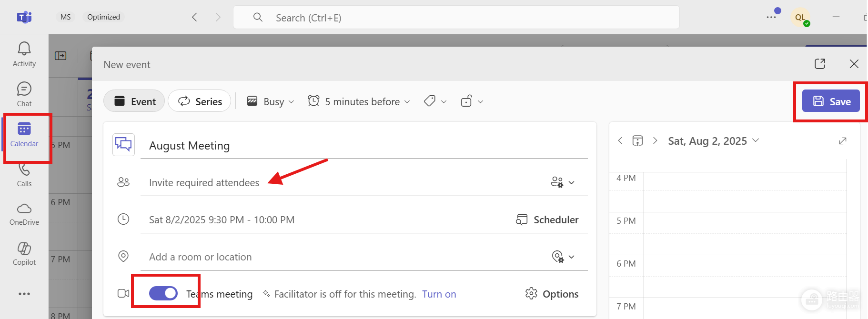Open the Scheduler assistant
This screenshot has width=868, height=319.
coord(547,219)
